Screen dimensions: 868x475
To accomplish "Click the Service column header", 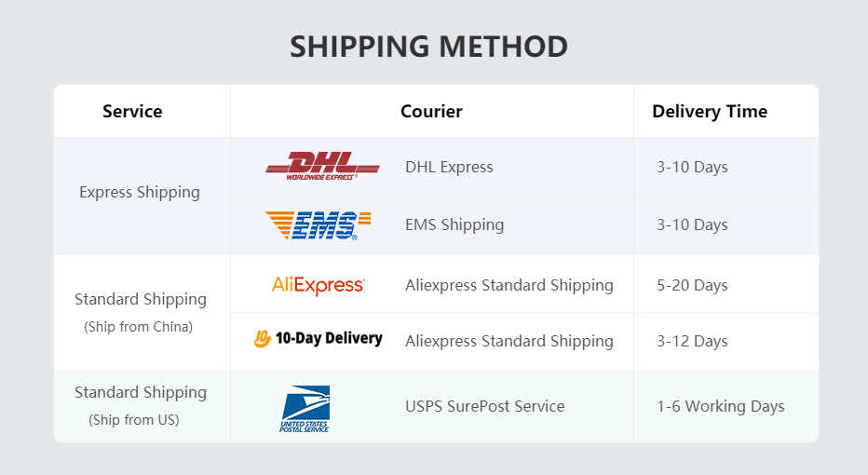I will 132,112.
